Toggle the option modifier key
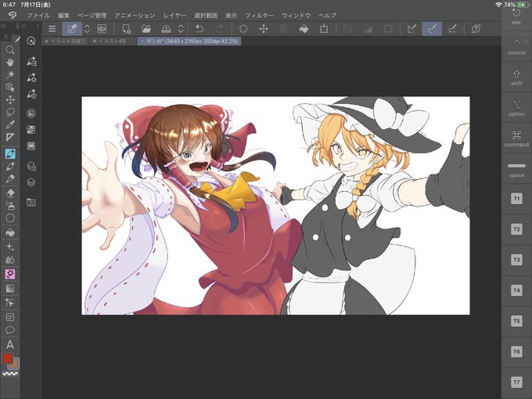Screen dimensions: 532x399 click(516, 108)
